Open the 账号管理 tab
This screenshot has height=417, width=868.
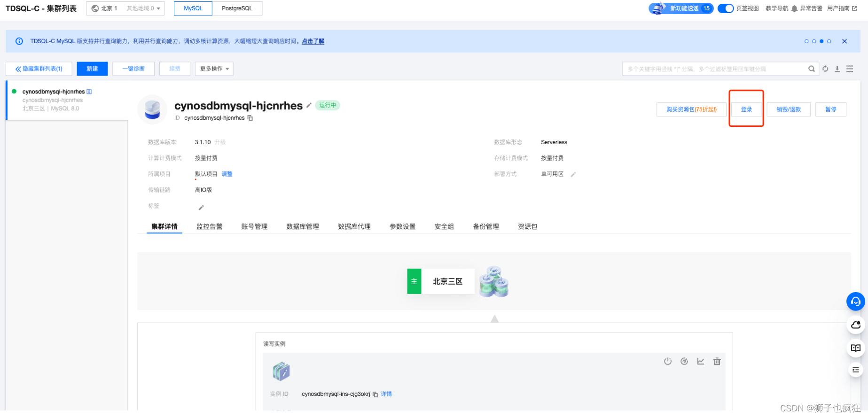click(254, 226)
